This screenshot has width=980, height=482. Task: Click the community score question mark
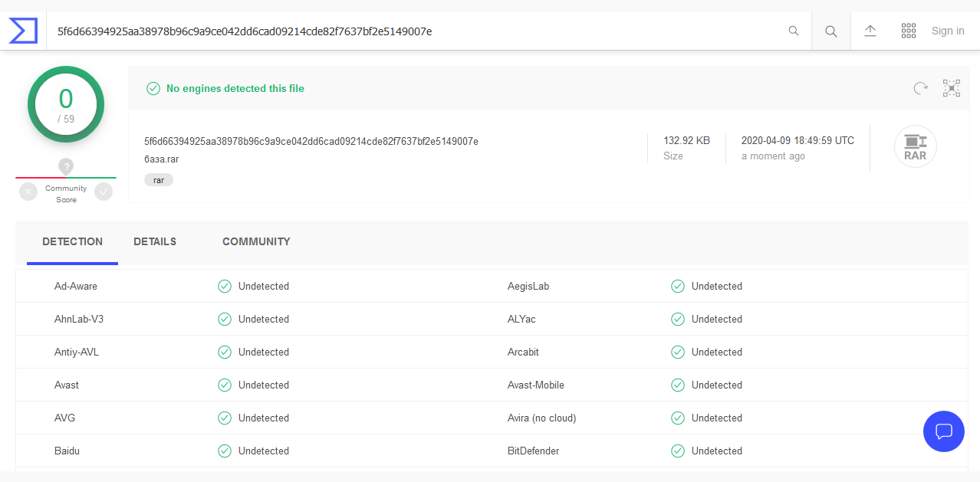tap(66, 166)
